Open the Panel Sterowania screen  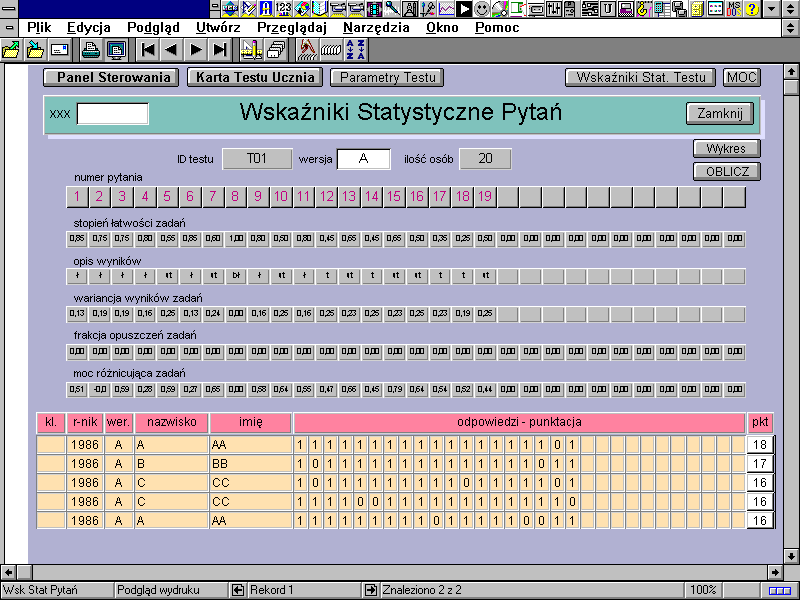pyautogui.click(x=111, y=77)
